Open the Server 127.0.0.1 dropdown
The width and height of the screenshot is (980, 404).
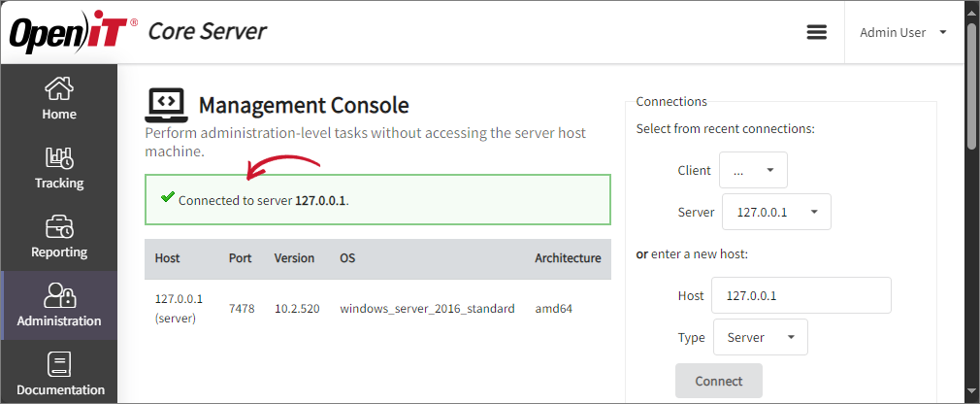coord(777,212)
